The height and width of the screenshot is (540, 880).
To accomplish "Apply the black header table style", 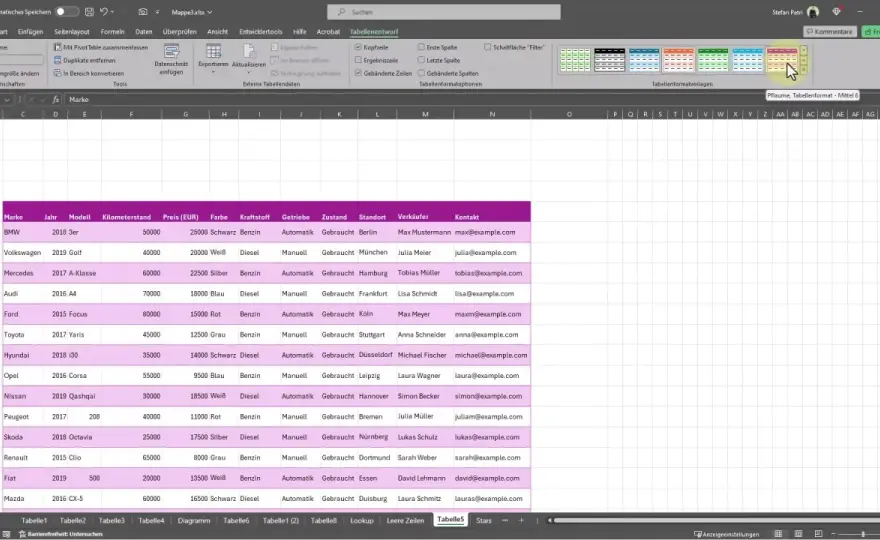I will 609,60.
